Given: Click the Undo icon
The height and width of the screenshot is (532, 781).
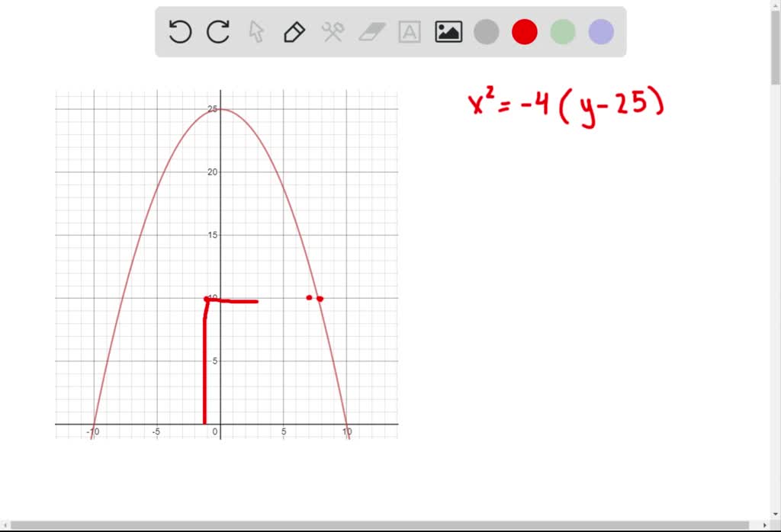Looking at the screenshot, I should (179, 31).
